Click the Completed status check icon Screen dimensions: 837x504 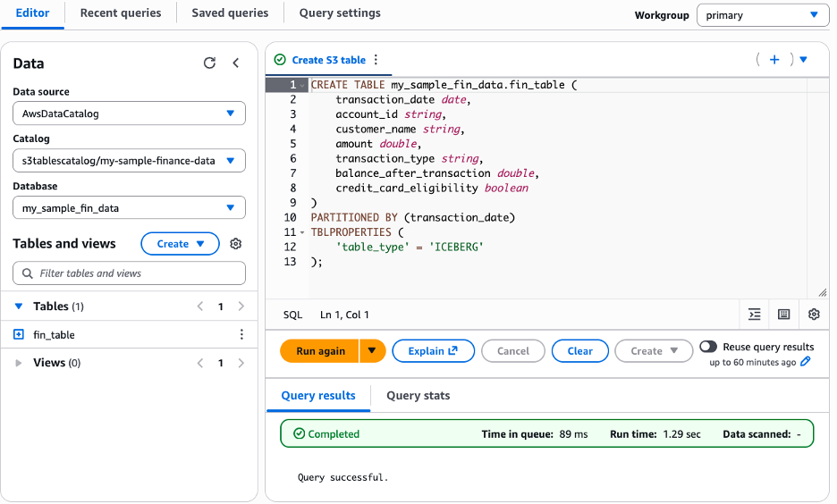[299, 433]
